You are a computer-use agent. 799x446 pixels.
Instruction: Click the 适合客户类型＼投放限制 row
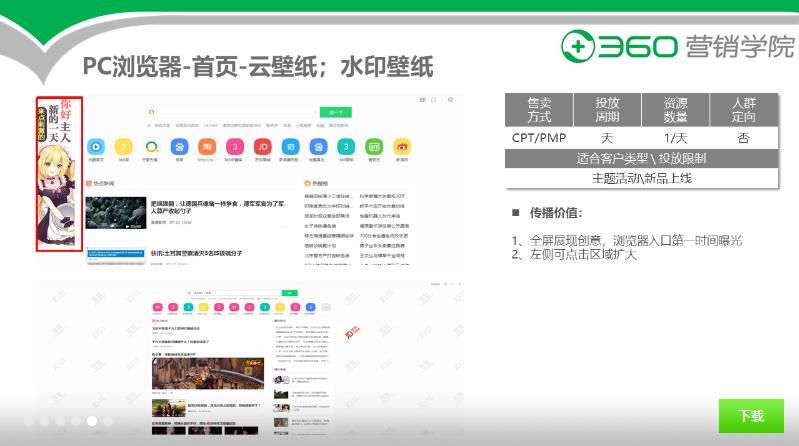(642, 159)
